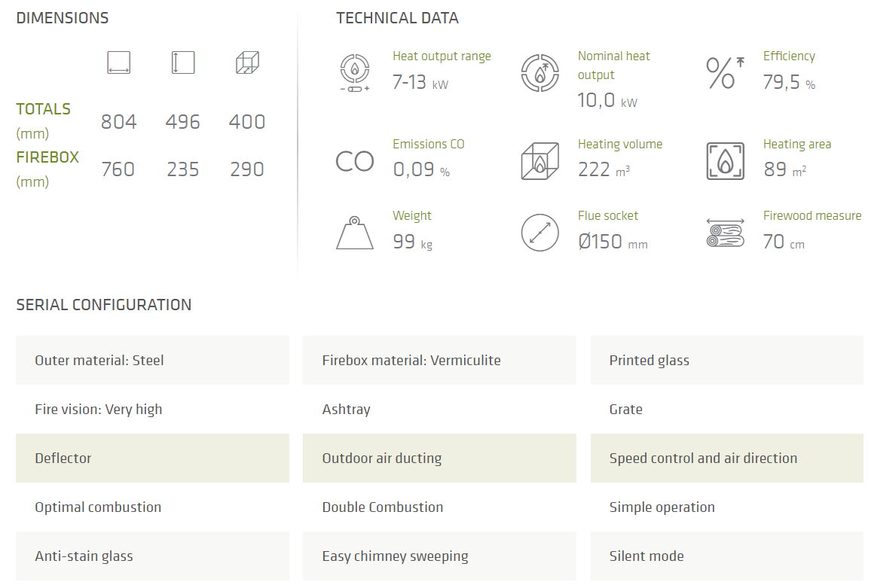Click the heating volume cube icon
The width and height of the screenshot is (871, 588).
539,161
